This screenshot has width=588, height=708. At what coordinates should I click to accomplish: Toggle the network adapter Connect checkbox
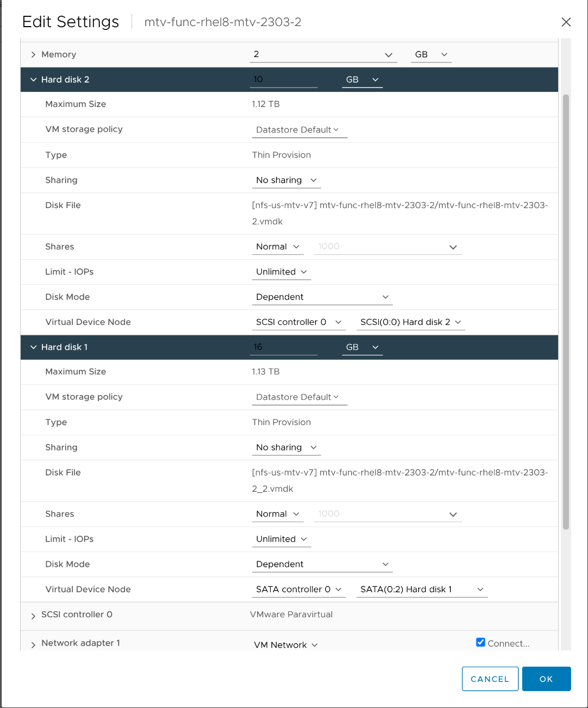tap(480, 642)
